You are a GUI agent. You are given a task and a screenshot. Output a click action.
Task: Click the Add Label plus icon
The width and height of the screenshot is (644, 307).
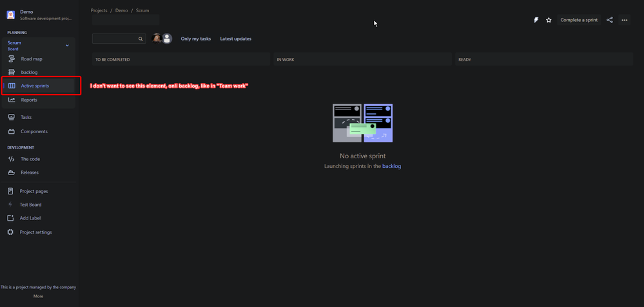[11, 218]
